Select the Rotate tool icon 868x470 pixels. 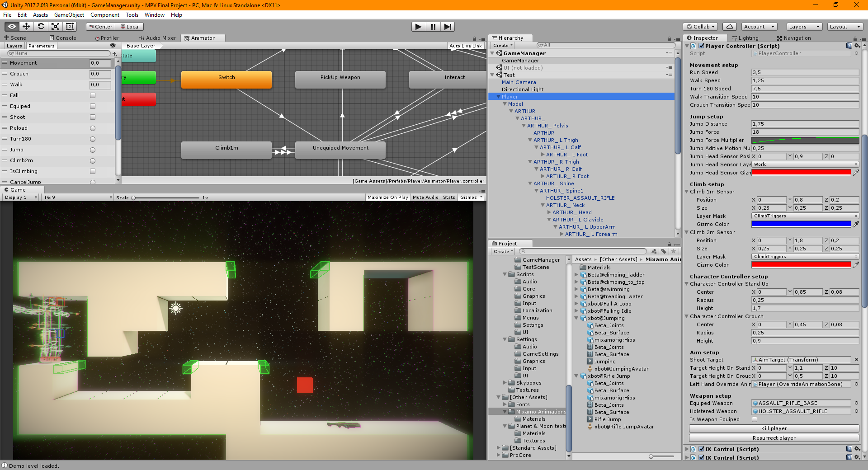pyautogui.click(x=41, y=27)
